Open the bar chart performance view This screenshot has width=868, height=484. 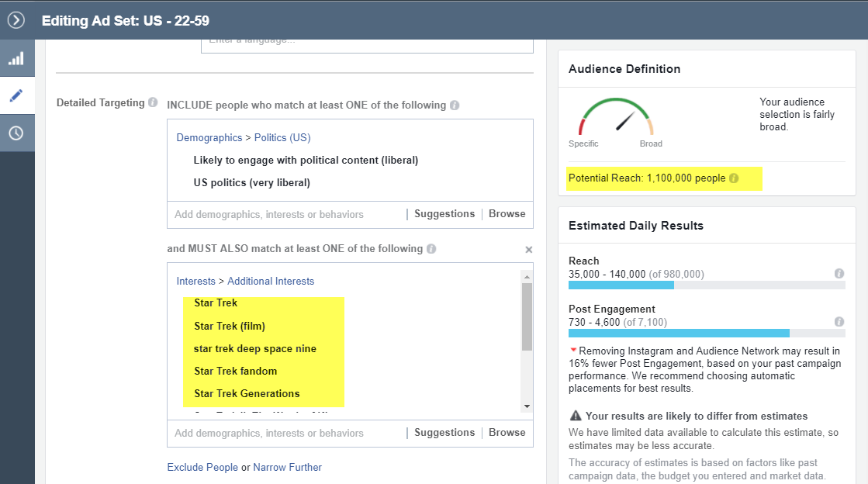tap(16, 58)
